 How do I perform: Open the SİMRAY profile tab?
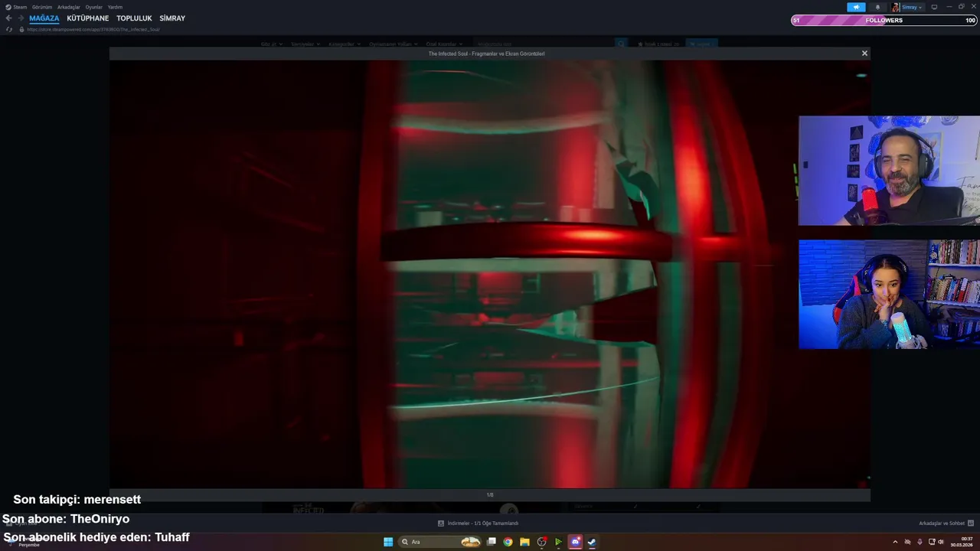(x=172, y=18)
